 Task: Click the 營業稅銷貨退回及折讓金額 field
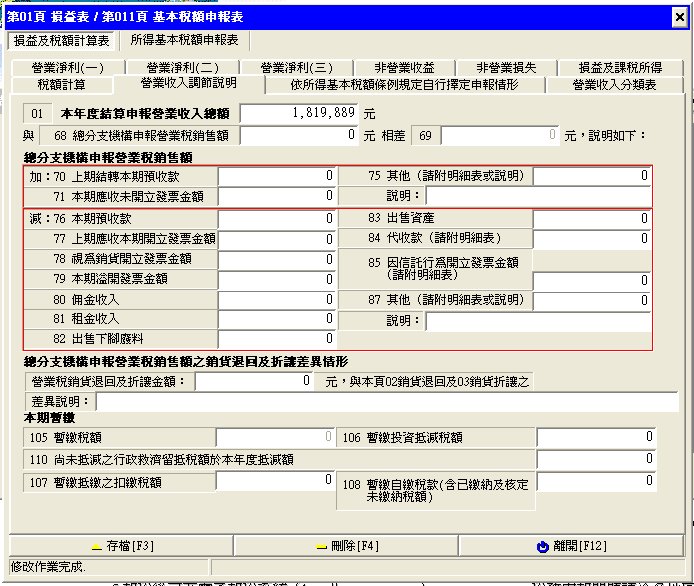coord(254,381)
